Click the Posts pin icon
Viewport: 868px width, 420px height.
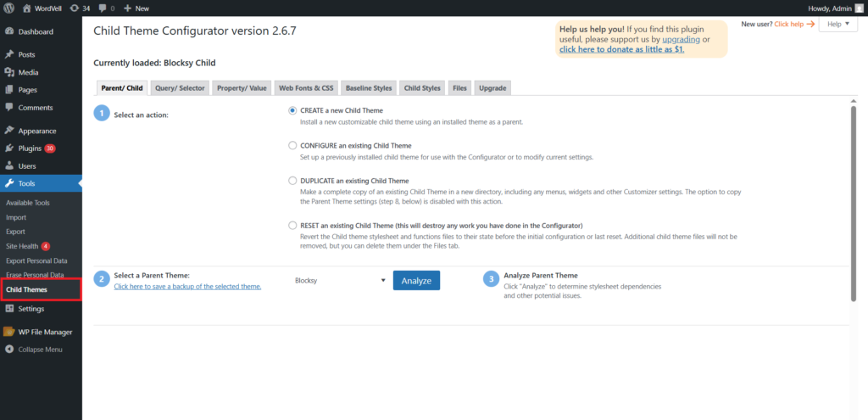click(9, 55)
